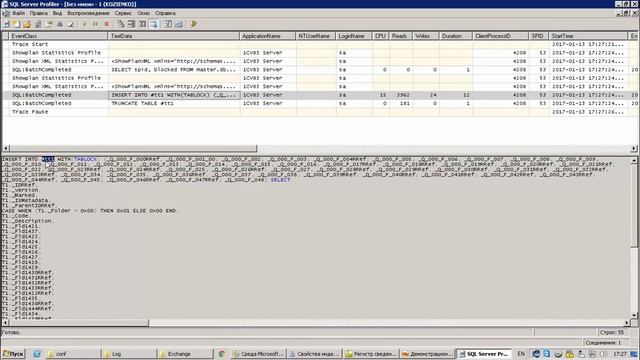This screenshot has height=360, width=640.
Task: Click the first replay icon after Stop
Action: [x=120, y=24]
